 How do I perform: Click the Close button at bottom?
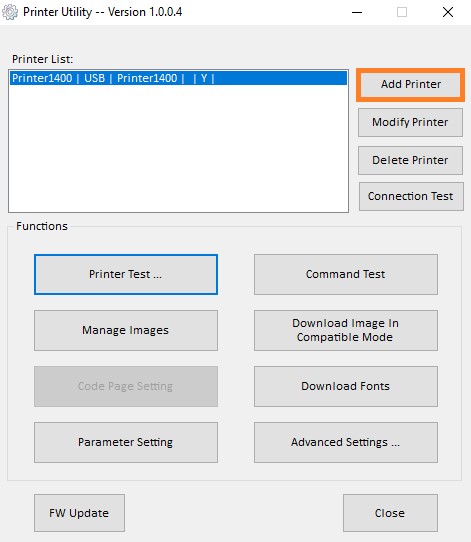pos(390,513)
